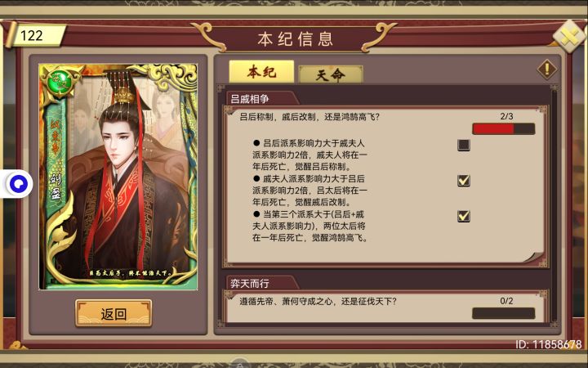Toggle the 鸿鹄高飞 condition checkbox

pos(464,216)
